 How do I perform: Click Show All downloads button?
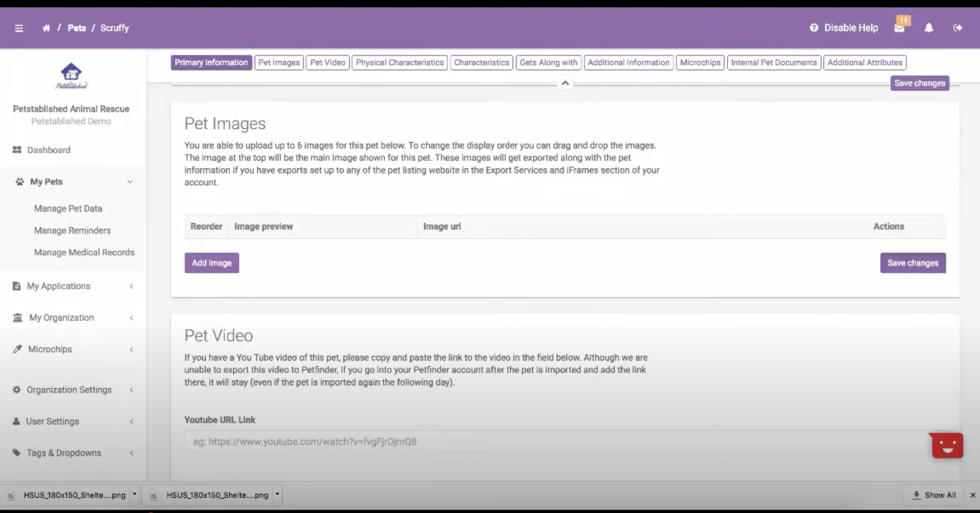tap(934, 495)
